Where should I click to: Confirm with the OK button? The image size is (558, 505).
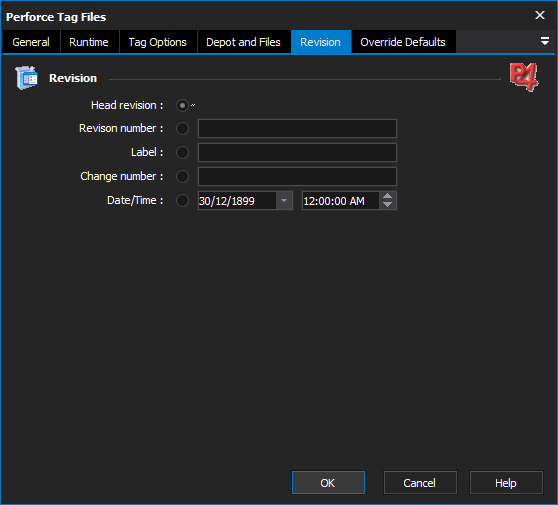[328, 483]
